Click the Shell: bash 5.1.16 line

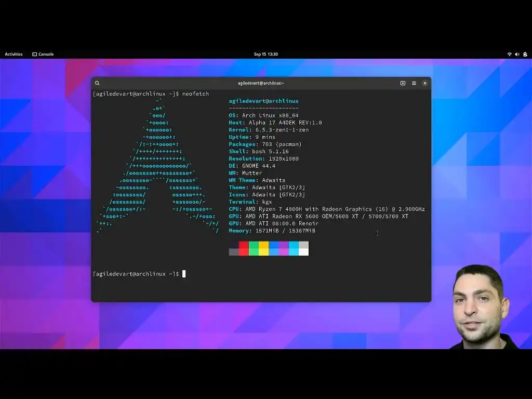(259, 151)
